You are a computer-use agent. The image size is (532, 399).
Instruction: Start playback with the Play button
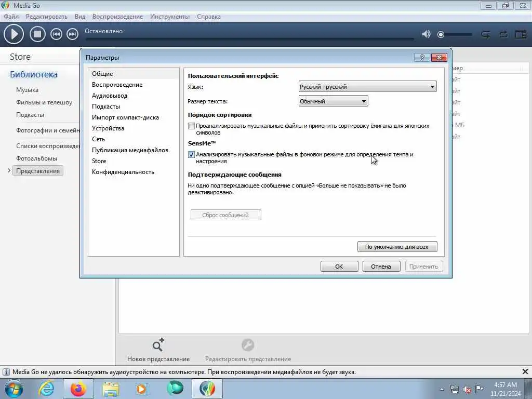tap(14, 34)
